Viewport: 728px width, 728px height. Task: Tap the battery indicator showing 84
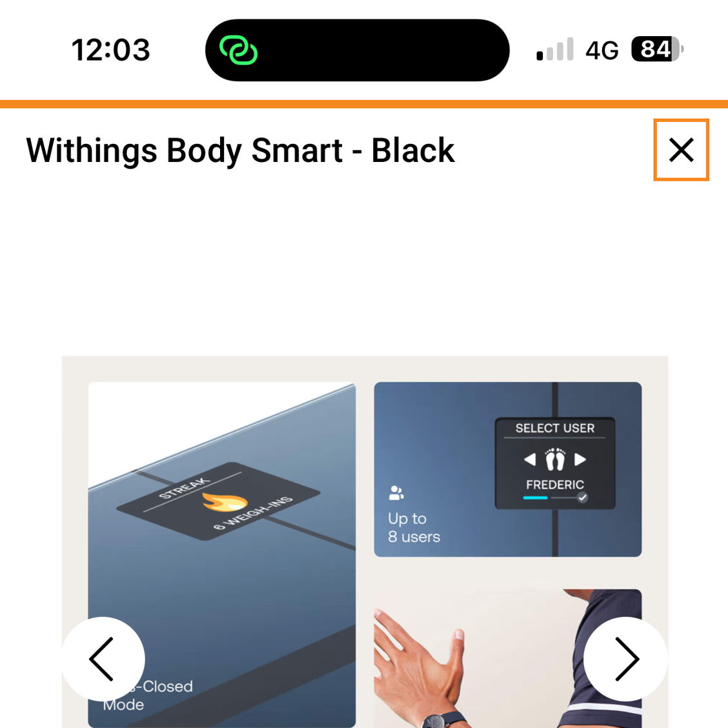pyautogui.click(x=657, y=49)
